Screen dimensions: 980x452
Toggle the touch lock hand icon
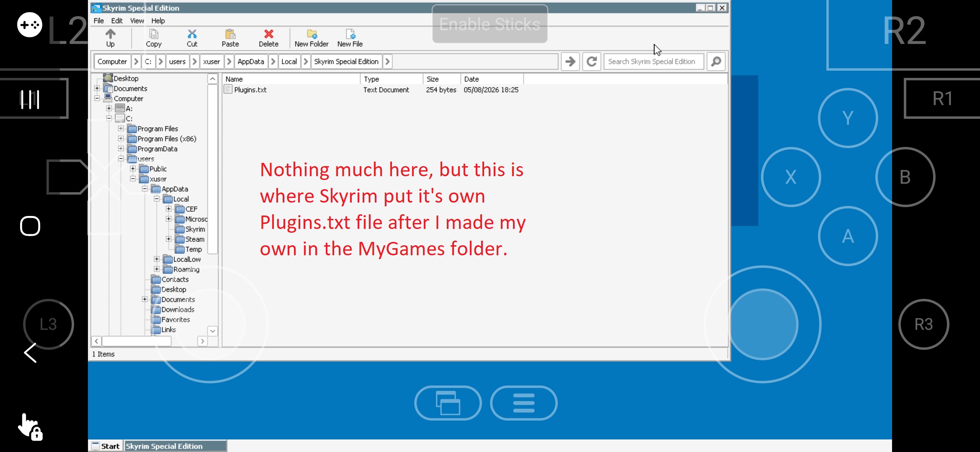tap(30, 427)
